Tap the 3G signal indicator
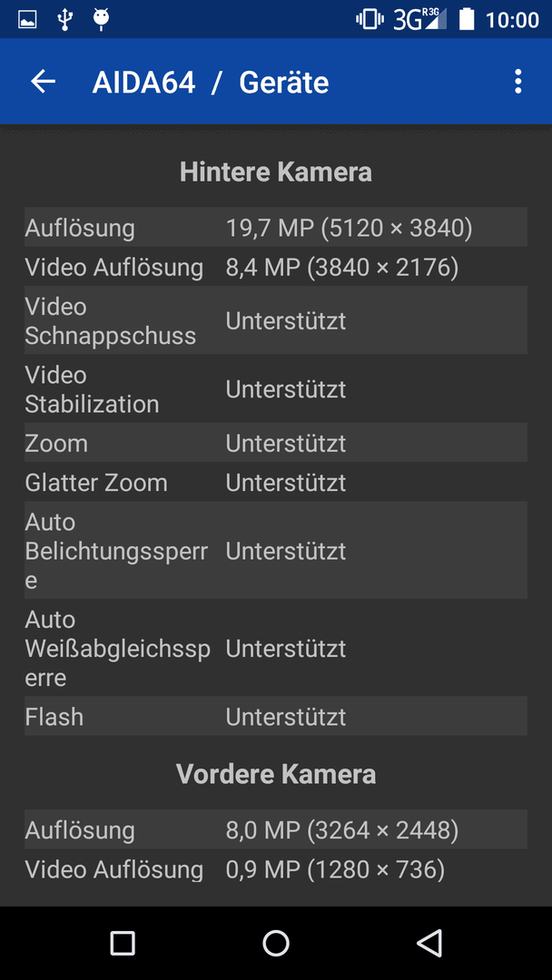Screen dimensions: 552x980 tap(420, 19)
